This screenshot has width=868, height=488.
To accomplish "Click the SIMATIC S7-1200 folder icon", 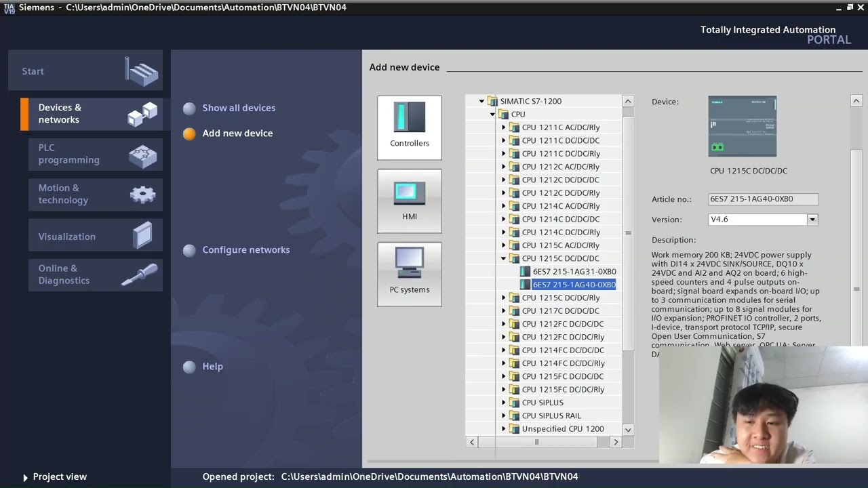I will point(492,102).
